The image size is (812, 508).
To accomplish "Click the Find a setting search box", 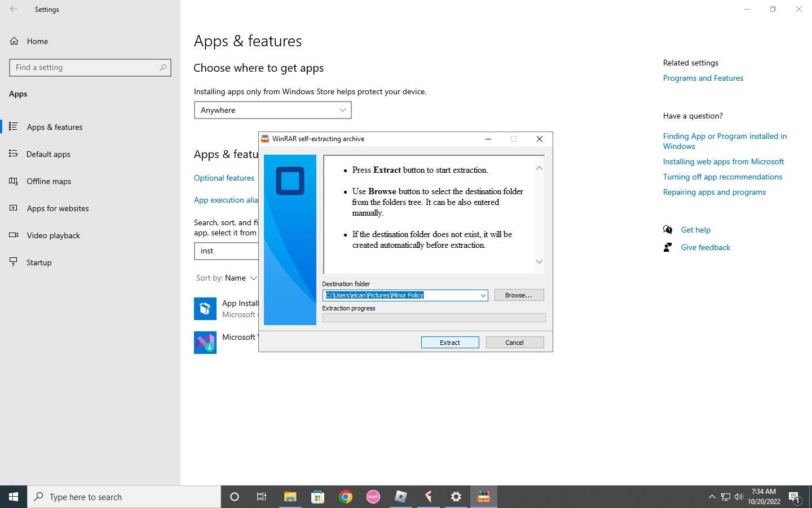I will pyautogui.click(x=85, y=67).
